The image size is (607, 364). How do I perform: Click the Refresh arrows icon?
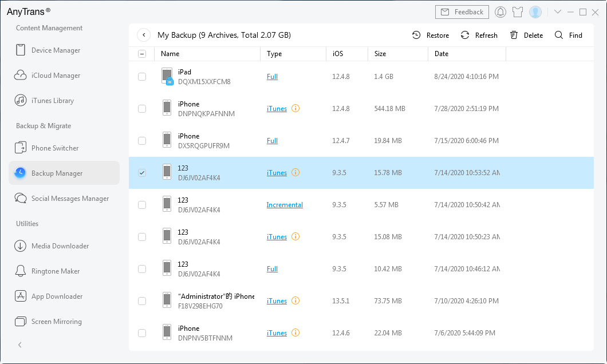pyautogui.click(x=465, y=35)
